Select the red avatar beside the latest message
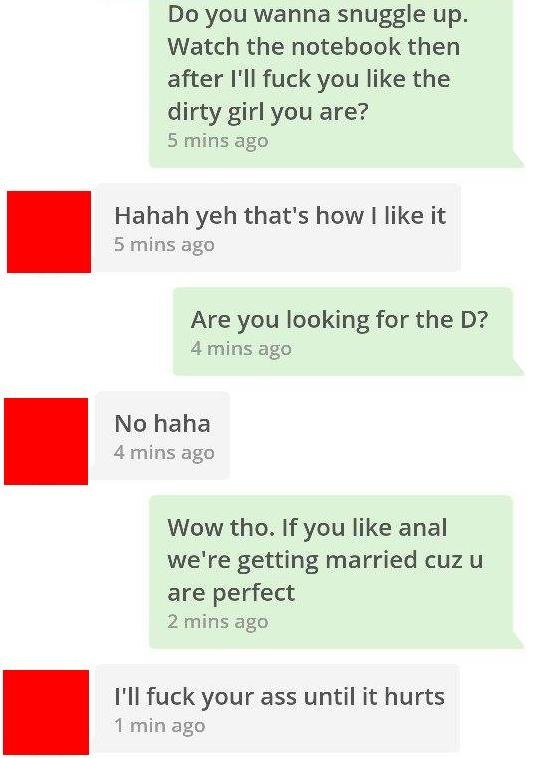This screenshot has width=540, height=758. tap(46, 713)
